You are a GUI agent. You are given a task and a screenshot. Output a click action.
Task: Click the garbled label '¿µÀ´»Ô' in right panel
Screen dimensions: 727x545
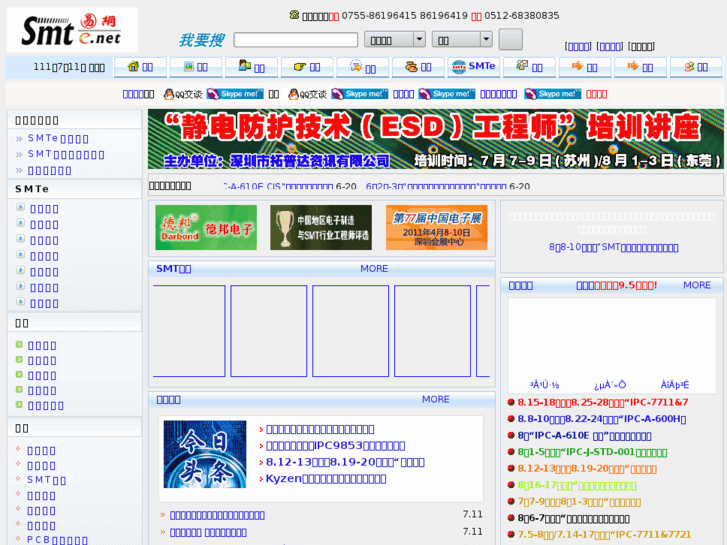[x=610, y=385]
